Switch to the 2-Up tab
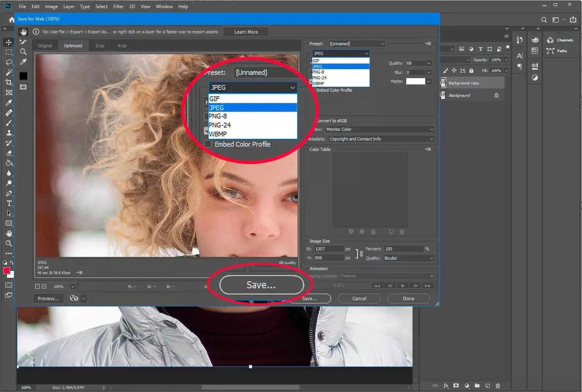Screen dimensions: 582x392 coord(99,45)
